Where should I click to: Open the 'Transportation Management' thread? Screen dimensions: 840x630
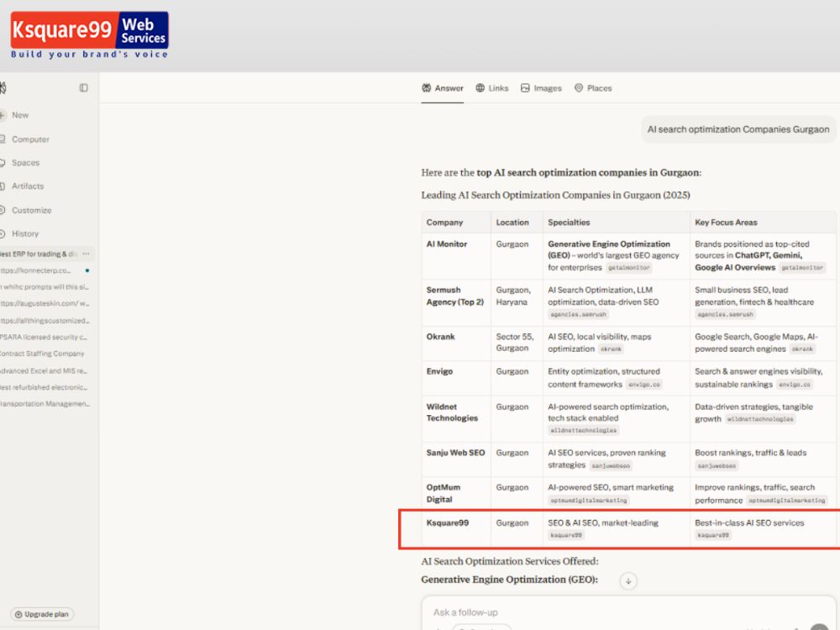pyautogui.click(x=45, y=404)
